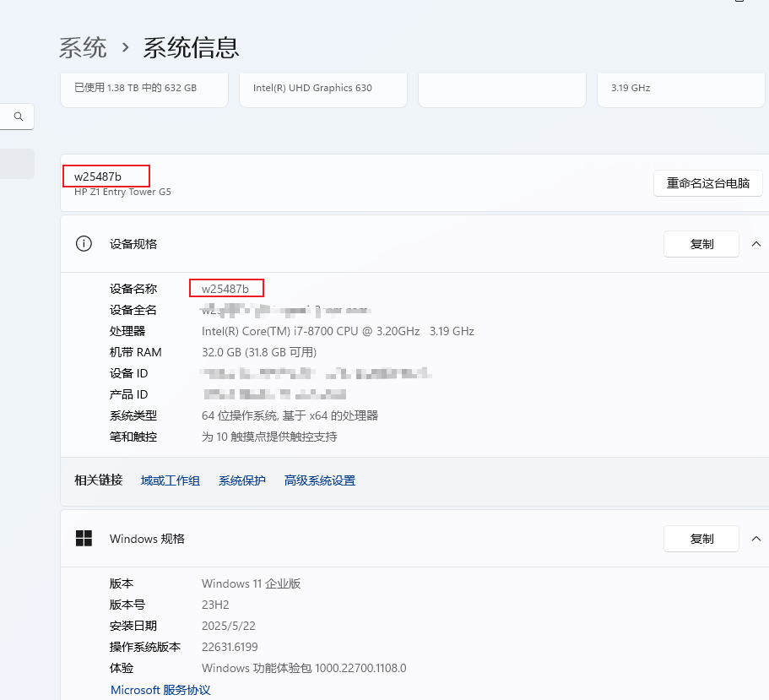
Task: Click the 为 10 触摸点提供触控支持 value
Action: [269, 437]
